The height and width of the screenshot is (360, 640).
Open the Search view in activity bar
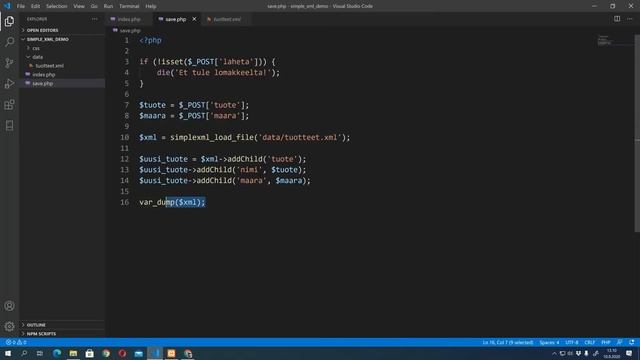9,42
